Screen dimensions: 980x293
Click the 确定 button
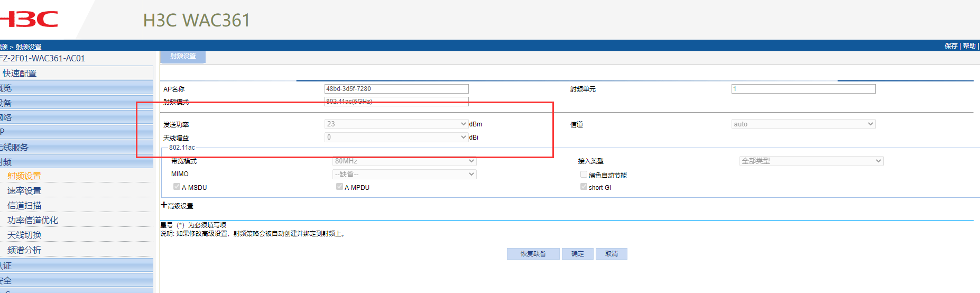tap(578, 254)
